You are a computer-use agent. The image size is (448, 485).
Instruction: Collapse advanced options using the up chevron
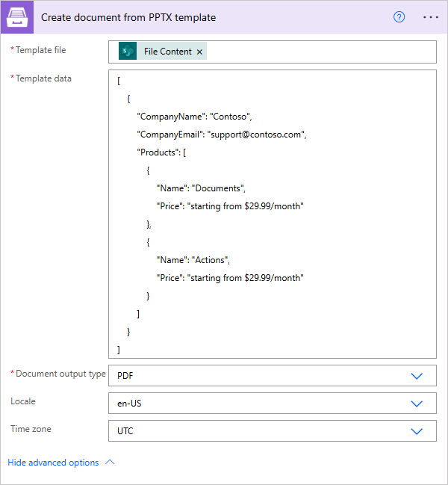pyautogui.click(x=110, y=462)
